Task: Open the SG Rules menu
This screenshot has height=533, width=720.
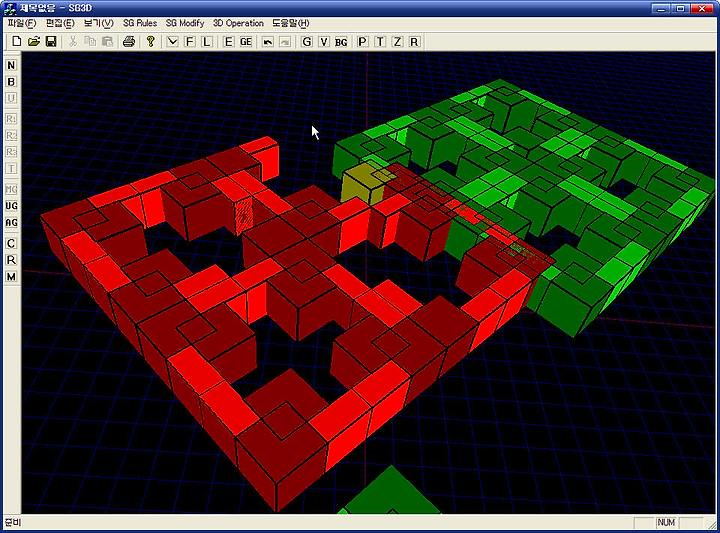Action: (140, 23)
